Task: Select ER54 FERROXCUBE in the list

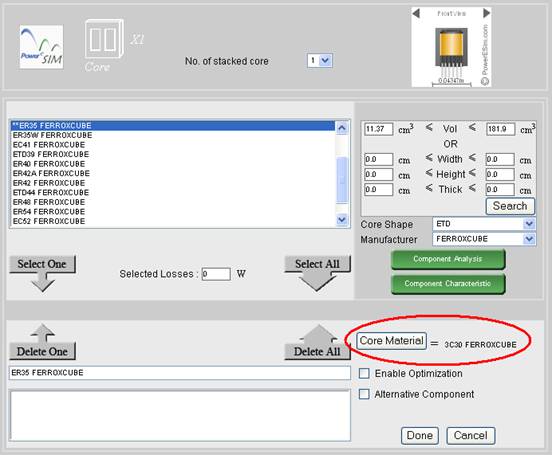Action: coord(173,212)
